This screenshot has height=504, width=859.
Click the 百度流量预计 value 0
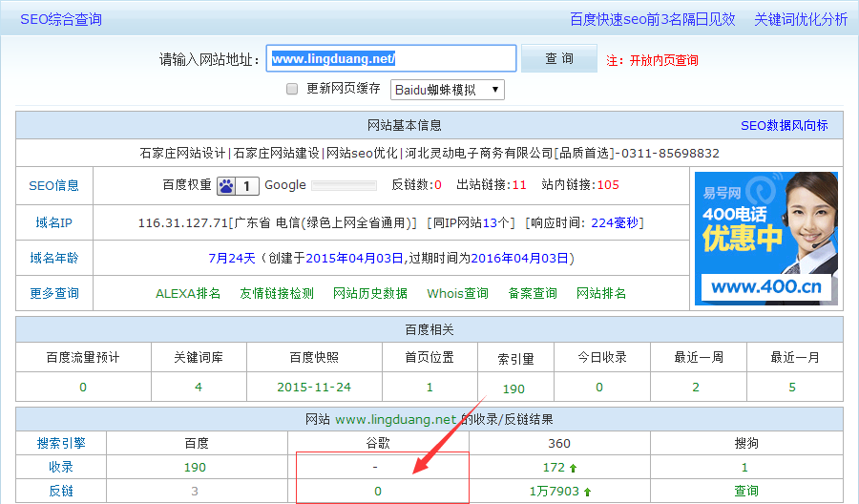coord(83,388)
